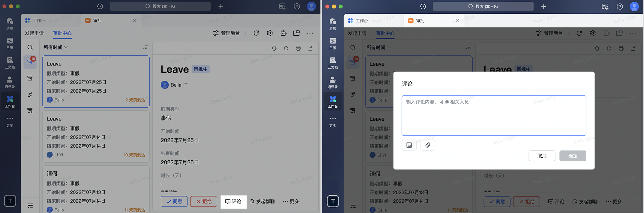Open 通讯录 in the left window sidebar

[10, 82]
